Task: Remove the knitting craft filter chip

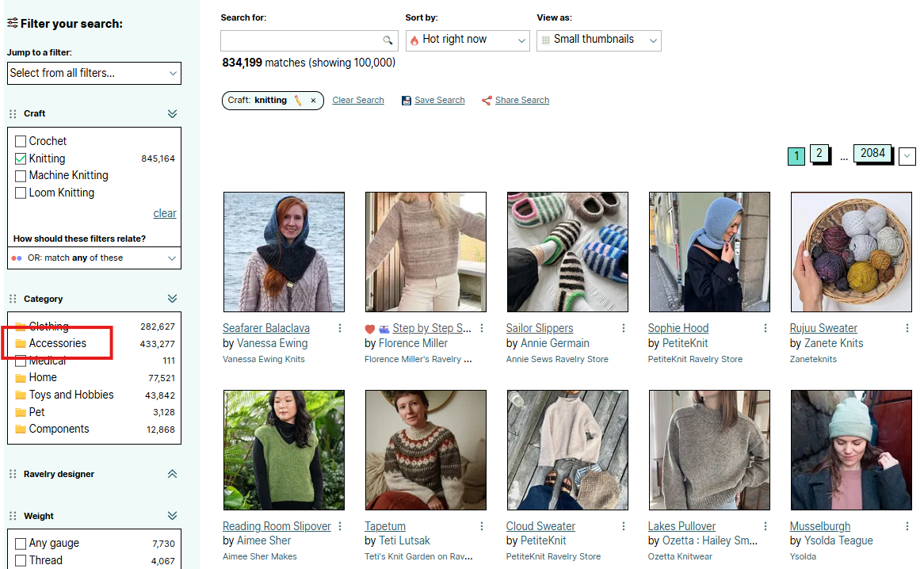Action: click(313, 101)
